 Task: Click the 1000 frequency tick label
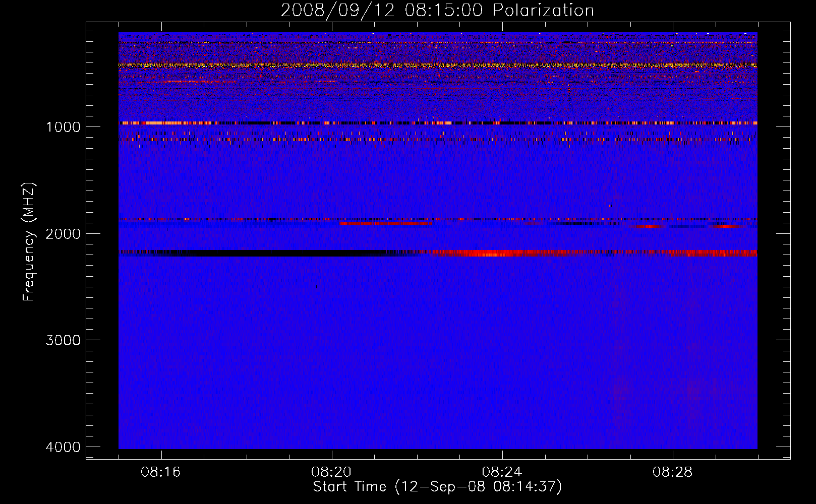tap(63, 127)
